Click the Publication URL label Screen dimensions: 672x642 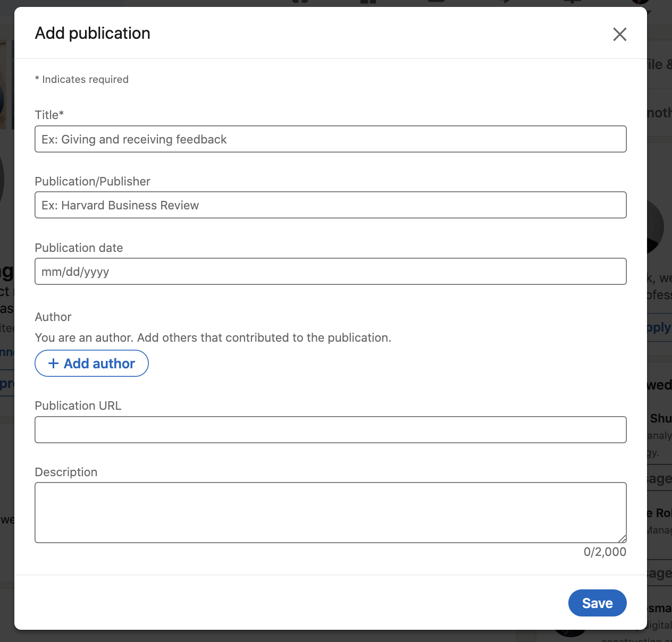click(x=78, y=406)
